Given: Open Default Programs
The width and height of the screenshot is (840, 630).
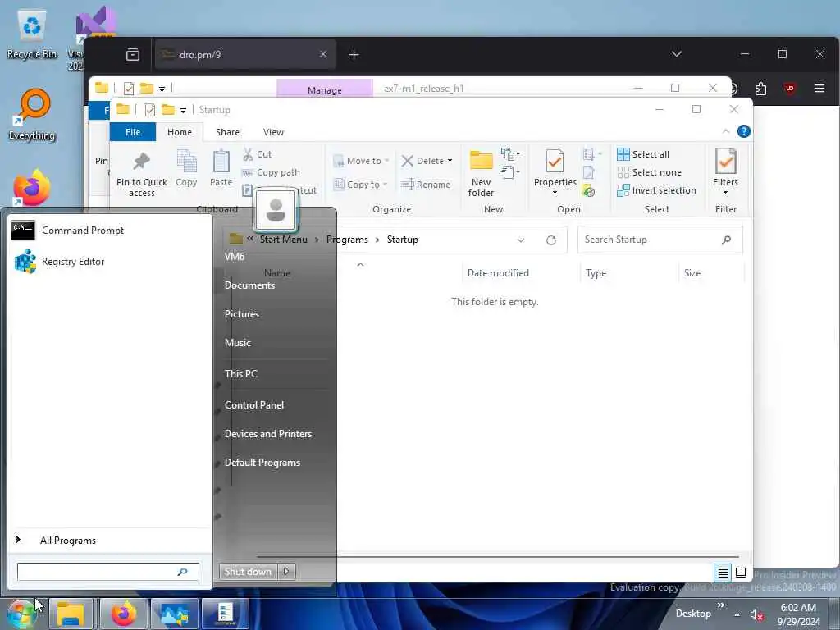Looking at the screenshot, I should coord(262,463).
